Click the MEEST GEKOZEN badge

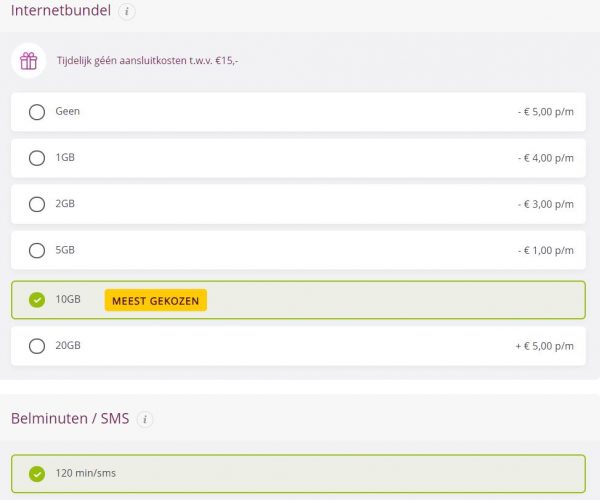155,300
